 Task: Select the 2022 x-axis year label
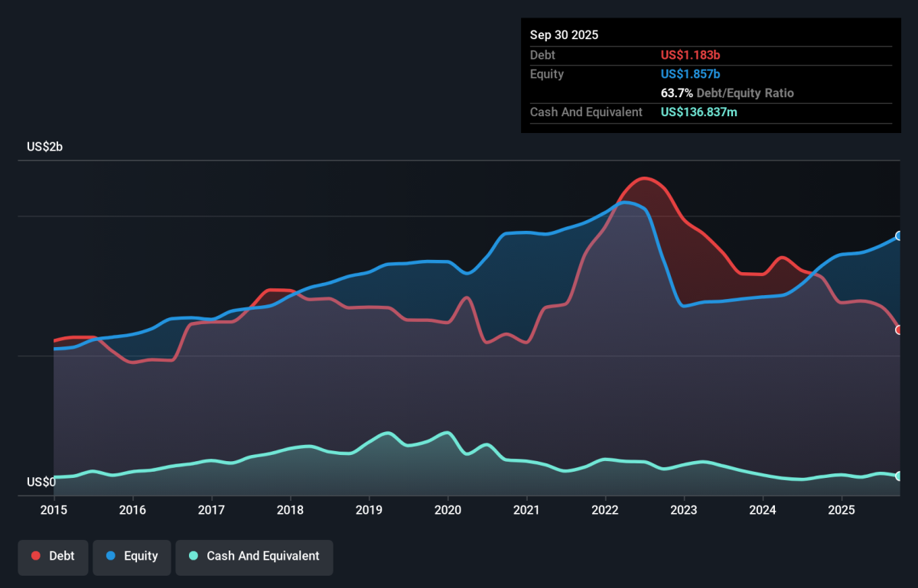point(605,509)
